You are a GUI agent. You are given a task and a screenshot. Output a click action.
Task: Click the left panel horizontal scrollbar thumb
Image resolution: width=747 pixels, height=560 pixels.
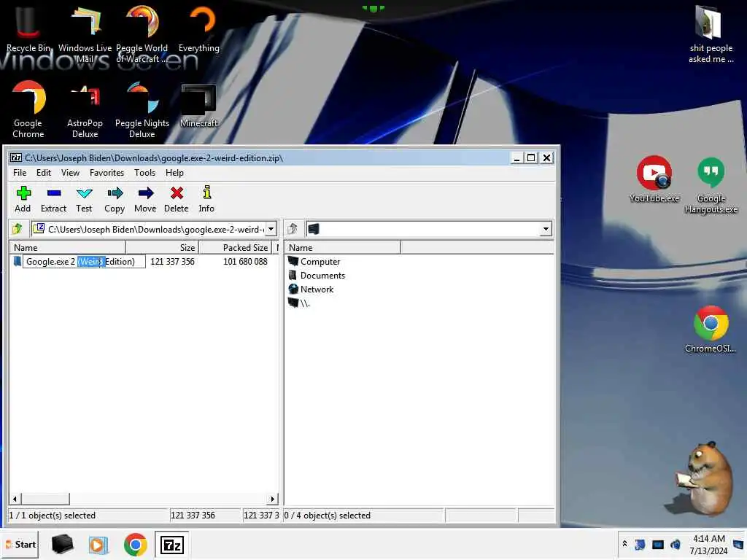[44, 499]
